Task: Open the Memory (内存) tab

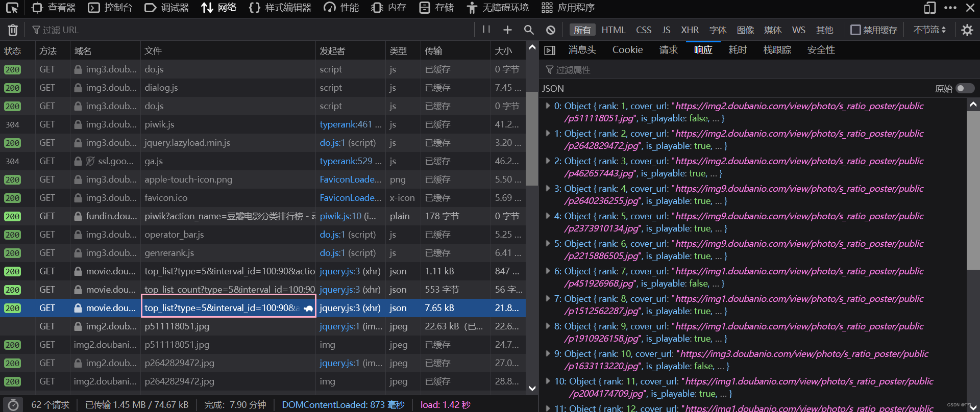Action: (389, 8)
